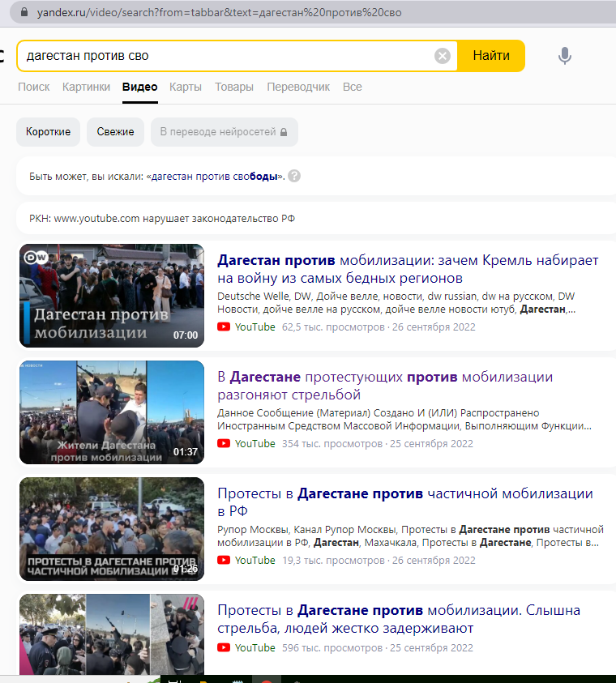Click description Рупор Москвы, Канал Рупор Москвы
The height and width of the screenshot is (683, 616).
click(x=410, y=536)
